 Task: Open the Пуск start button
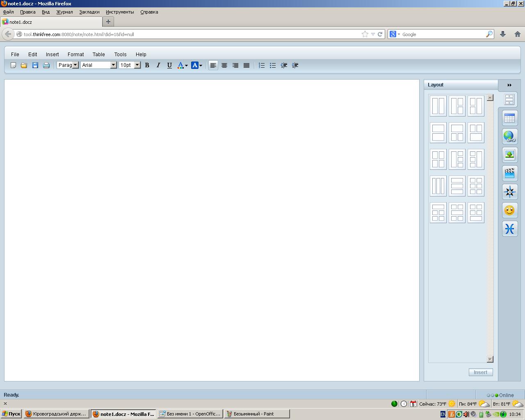tap(11, 414)
